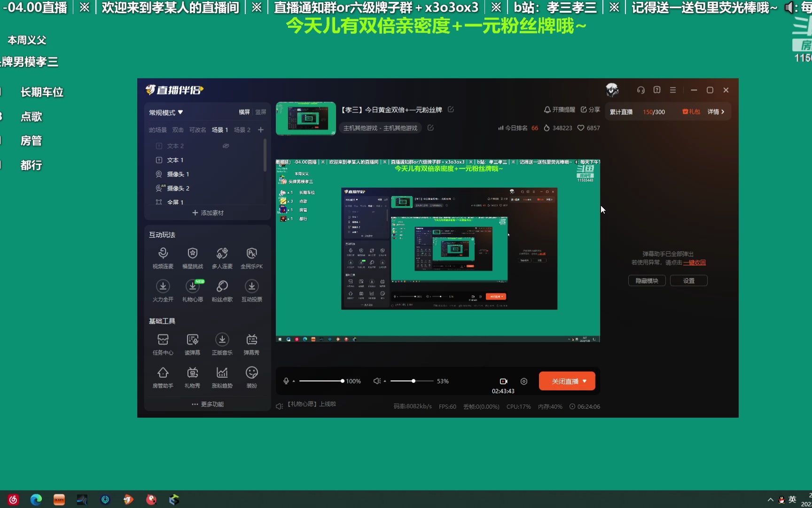Expand speaker device options arrow
Image resolution: width=812 pixels, height=508 pixels.
(385, 381)
